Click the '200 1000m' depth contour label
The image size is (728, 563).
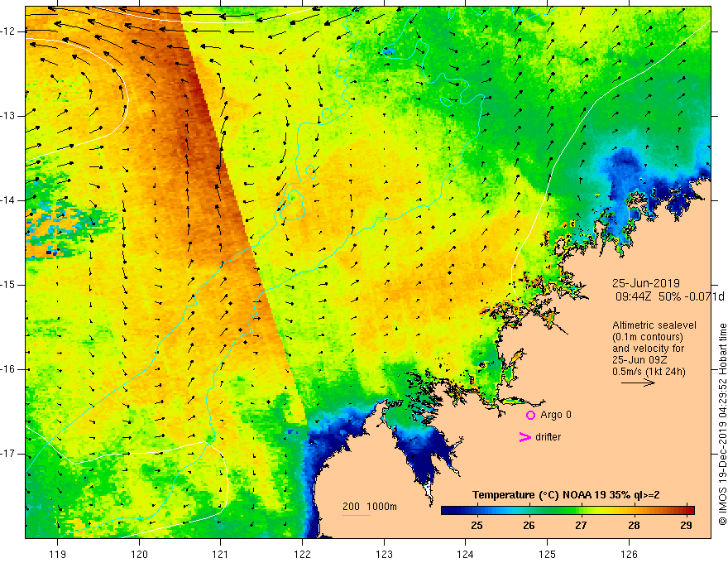(x=370, y=507)
